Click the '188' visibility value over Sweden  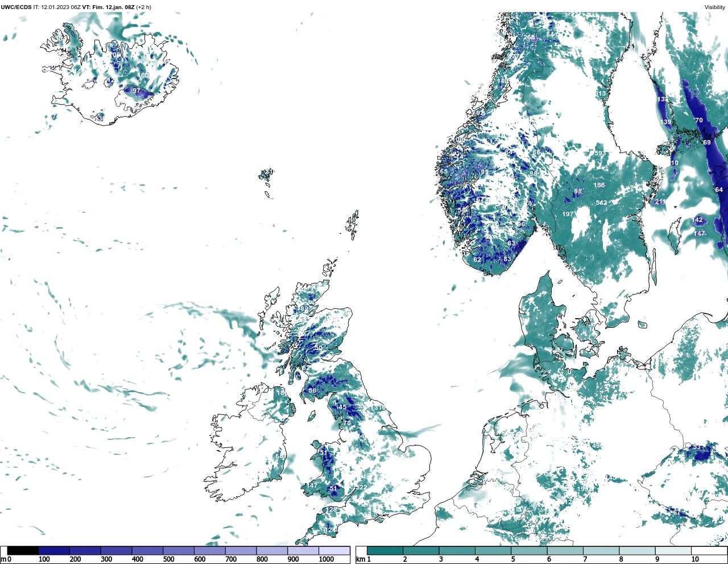(x=599, y=185)
